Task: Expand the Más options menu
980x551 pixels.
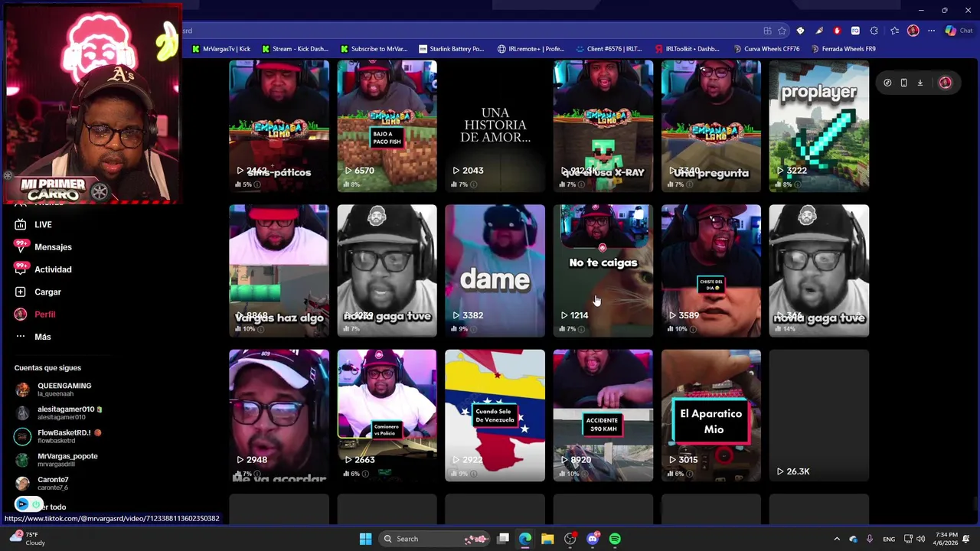Action: pyautogui.click(x=32, y=337)
